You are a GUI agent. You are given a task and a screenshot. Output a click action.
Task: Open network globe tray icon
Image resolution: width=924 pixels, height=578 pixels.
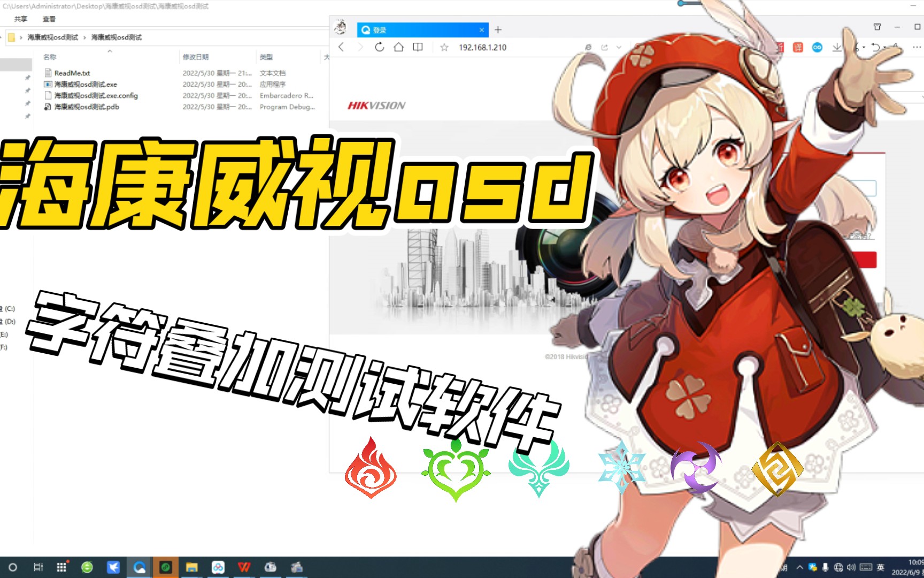[838, 567]
